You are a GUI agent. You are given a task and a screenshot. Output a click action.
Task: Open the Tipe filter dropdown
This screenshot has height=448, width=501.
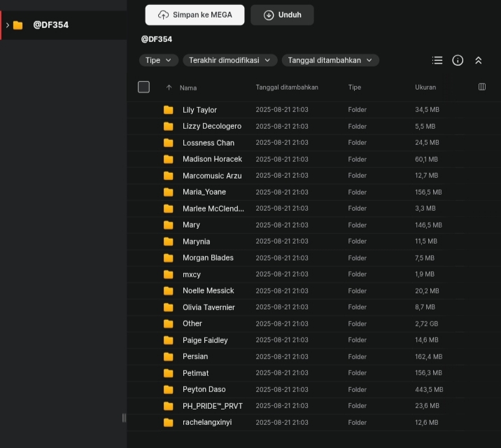(x=158, y=60)
